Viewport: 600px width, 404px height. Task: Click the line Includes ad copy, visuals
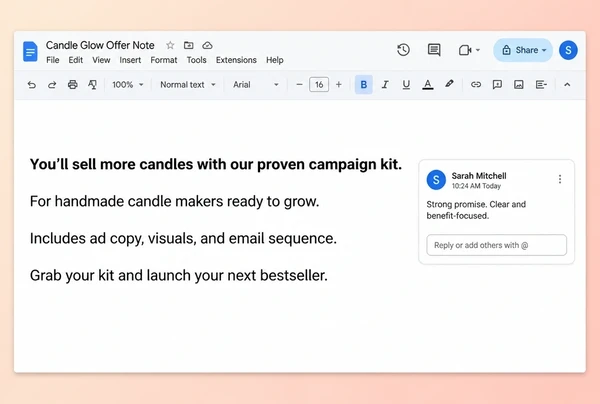coord(183,238)
